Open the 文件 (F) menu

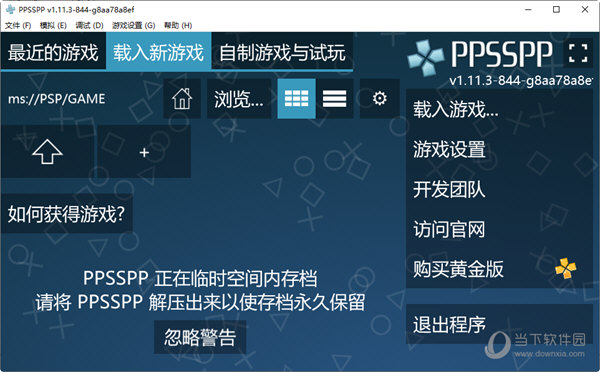pos(18,25)
